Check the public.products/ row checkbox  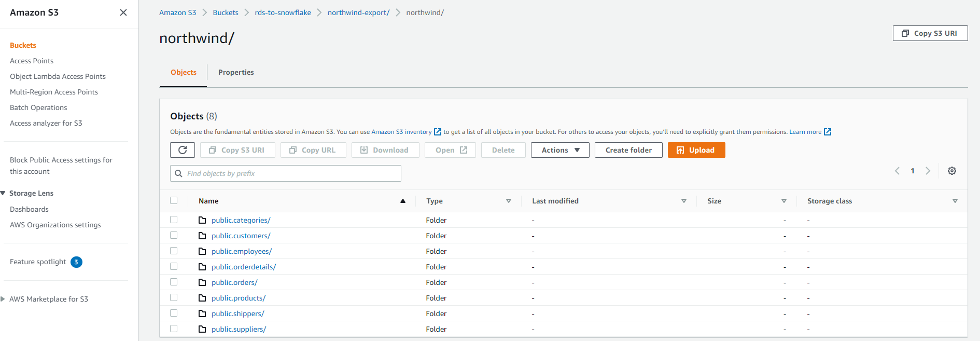pyautogui.click(x=174, y=297)
